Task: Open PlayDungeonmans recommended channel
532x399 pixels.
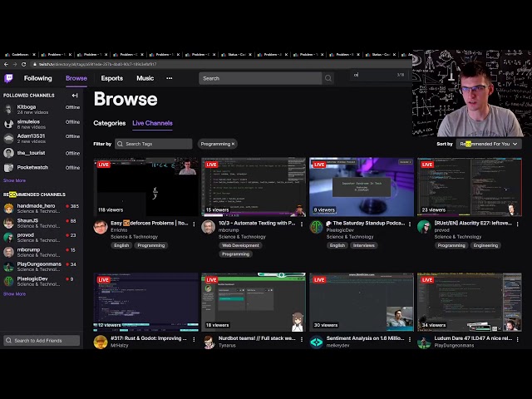Action: click(x=42, y=266)
